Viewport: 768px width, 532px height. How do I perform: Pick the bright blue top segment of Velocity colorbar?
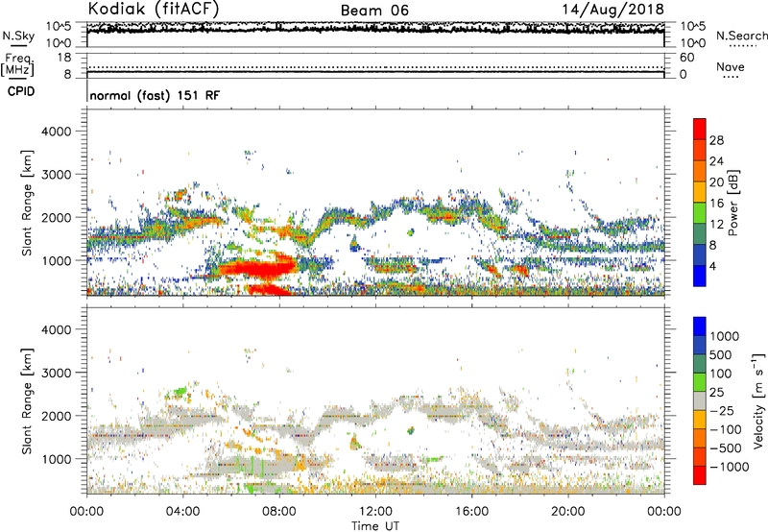click(700, 326)
